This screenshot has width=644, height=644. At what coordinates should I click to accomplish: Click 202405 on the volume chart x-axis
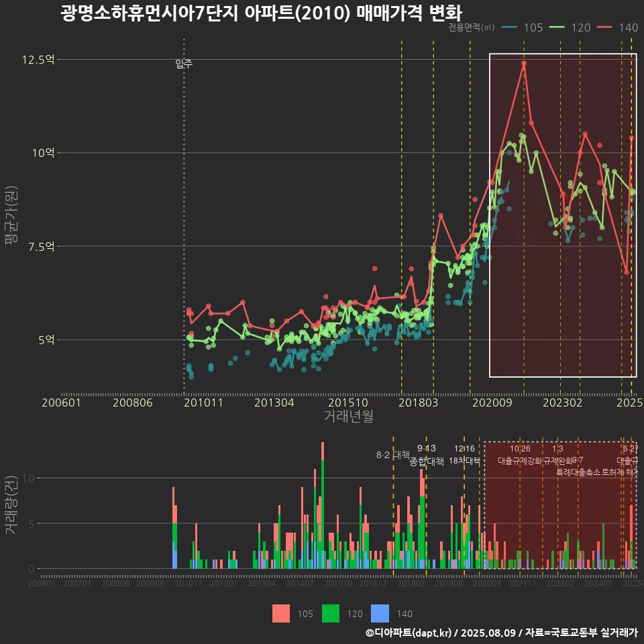point(598,583)
